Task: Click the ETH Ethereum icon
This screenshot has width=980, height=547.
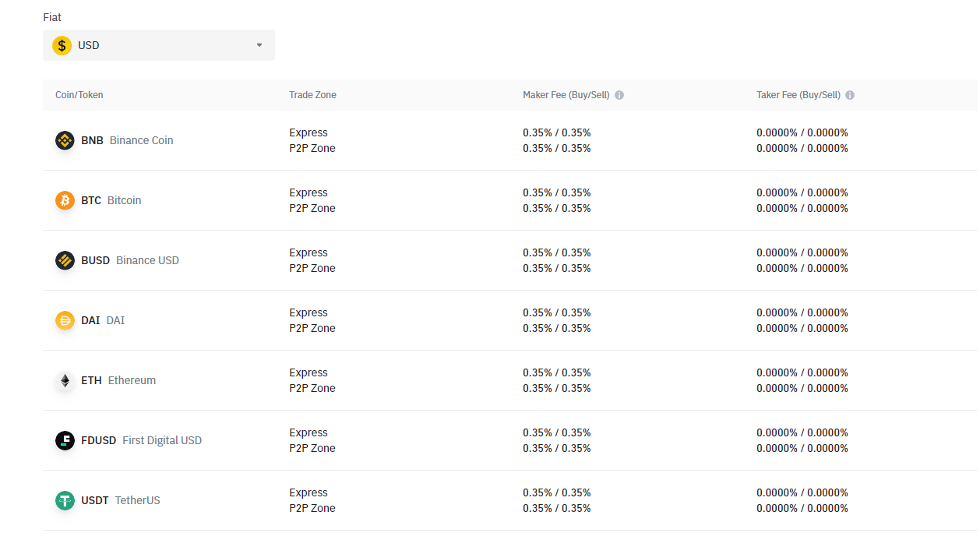Action: pos(65,380)
